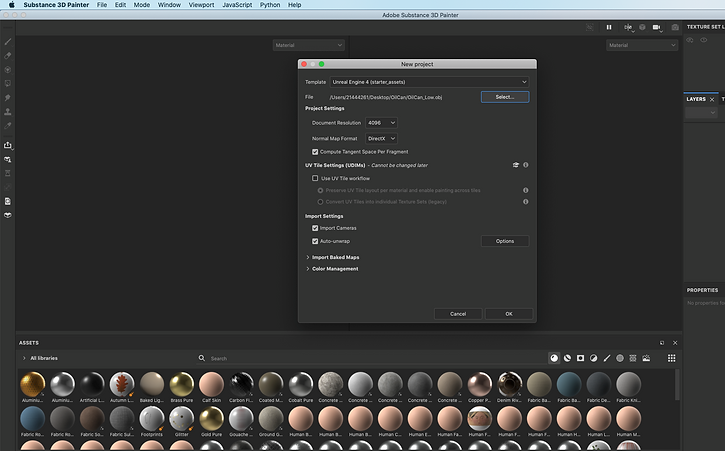This screenshot has width=725, height=451.
Task: Filter assets by Materials sphere icon
Action: (x=554, y=358)
